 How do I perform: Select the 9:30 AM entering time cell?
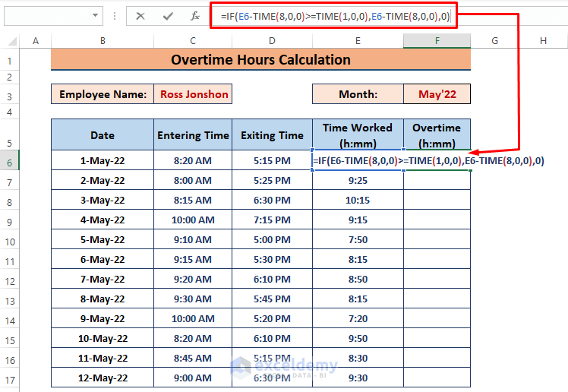point(193,299)
